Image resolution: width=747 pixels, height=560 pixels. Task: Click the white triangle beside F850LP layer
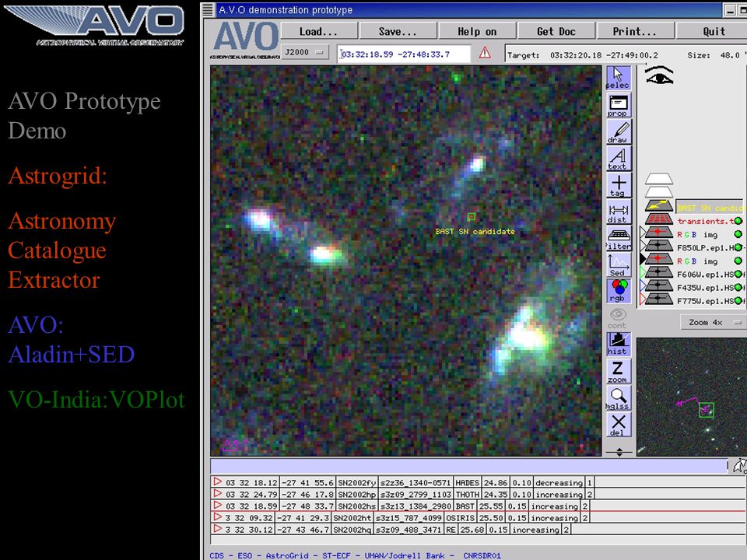pyautogui.click(x=643, y=246)
